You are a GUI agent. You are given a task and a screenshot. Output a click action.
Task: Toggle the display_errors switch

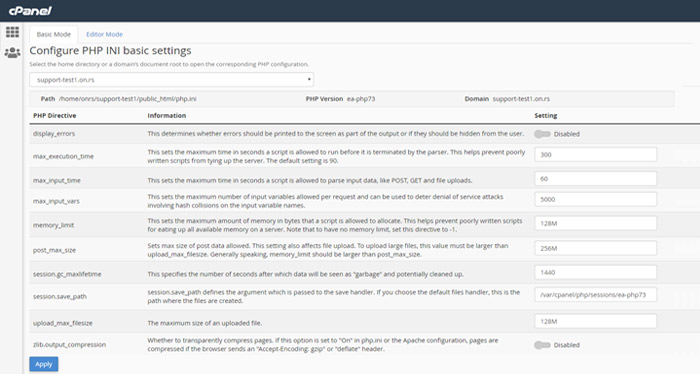pyautogui.click(x=542, y=134)
